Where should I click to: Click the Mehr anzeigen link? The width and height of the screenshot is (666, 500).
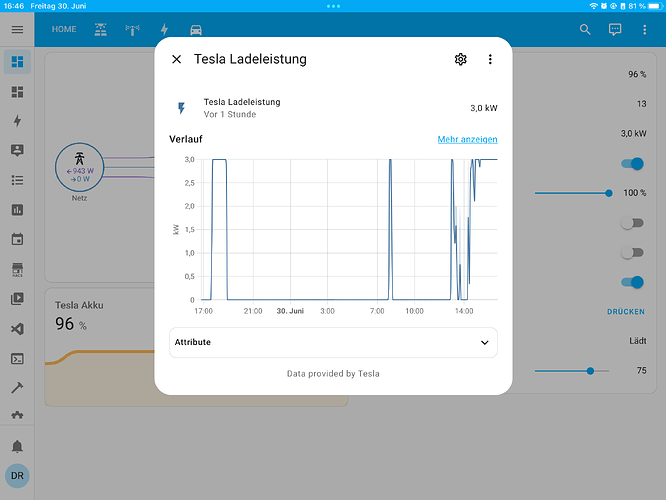click(467, 139)
